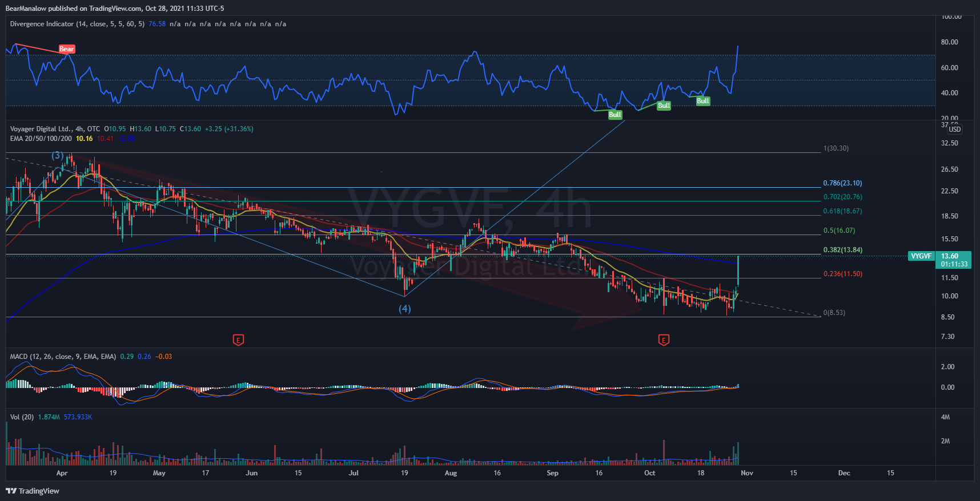This screenshot has width=980, height=501.
Task: Select the 1(30.30) Fibonacci level label
Action: [836, 148]
